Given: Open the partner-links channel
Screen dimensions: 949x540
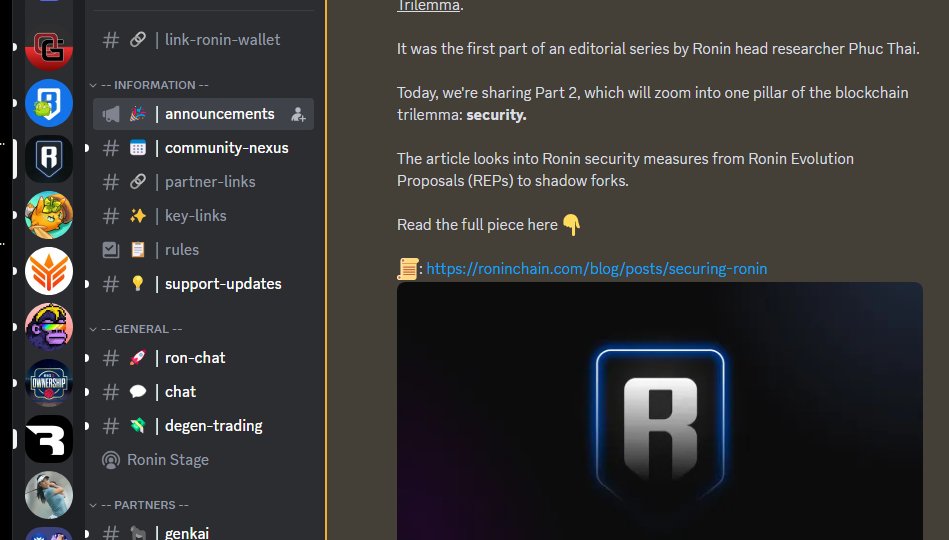Looking at the screenshot, I should (203, 182).
